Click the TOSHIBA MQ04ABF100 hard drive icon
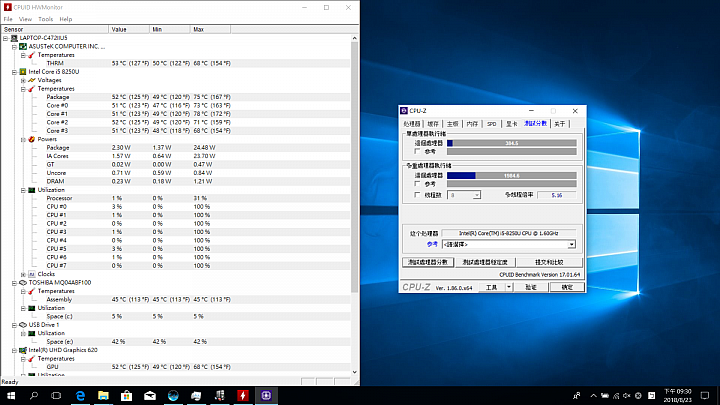This screenshot has width=720, height=405. point(23,282)
